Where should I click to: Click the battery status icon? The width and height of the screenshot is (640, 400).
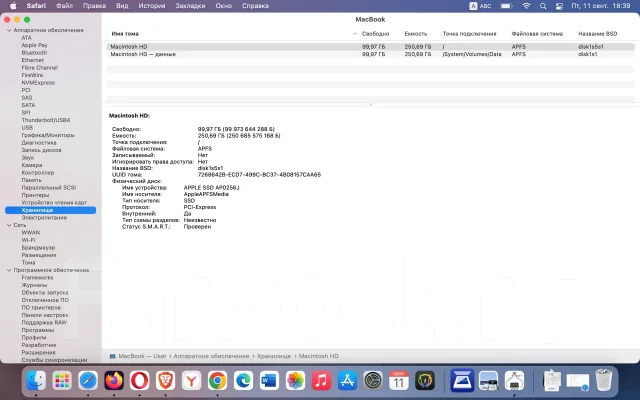coord(507,6)
